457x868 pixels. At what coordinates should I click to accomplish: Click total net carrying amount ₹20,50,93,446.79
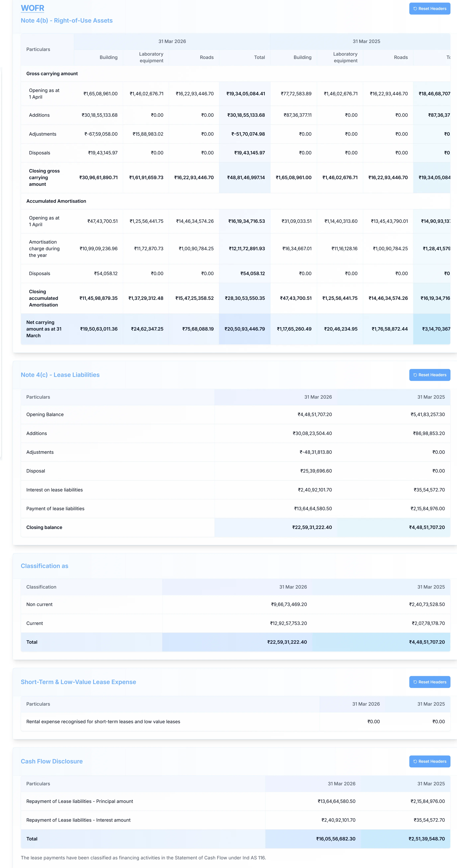244,329
